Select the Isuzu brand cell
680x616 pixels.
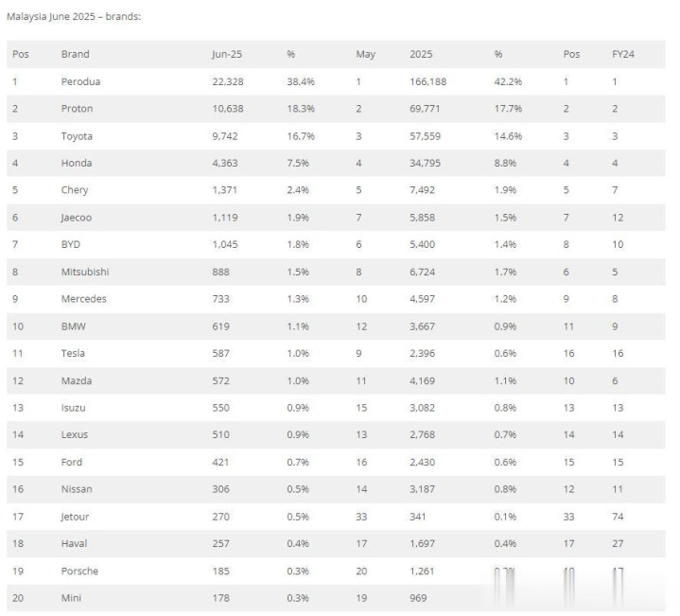coord(73,408)
